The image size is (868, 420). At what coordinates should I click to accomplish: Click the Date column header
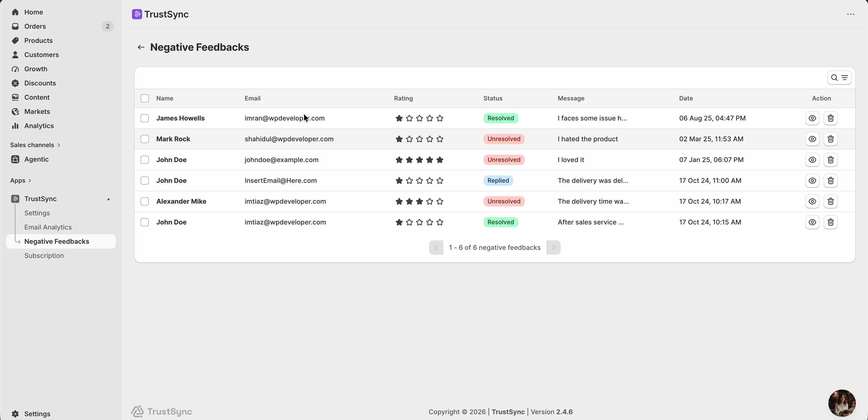coord(686,98)
